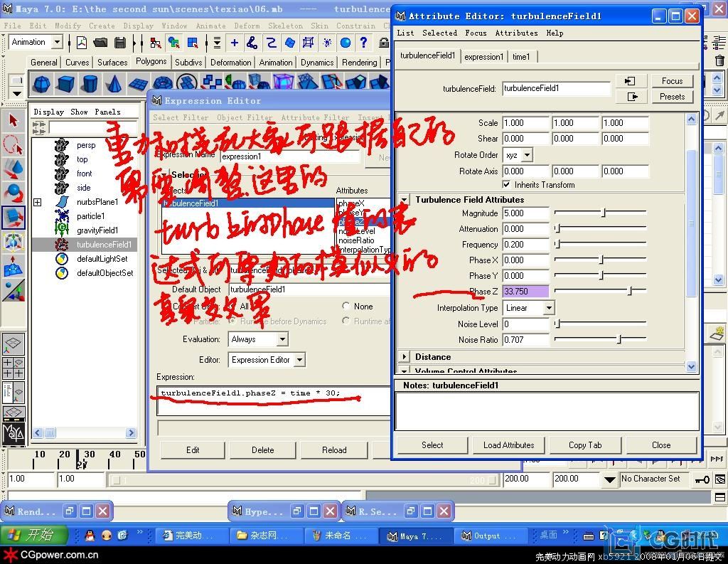Screen dimensions: 728x564
Task: Create a polygon cone from the shelf
Action: pos(113,84)
